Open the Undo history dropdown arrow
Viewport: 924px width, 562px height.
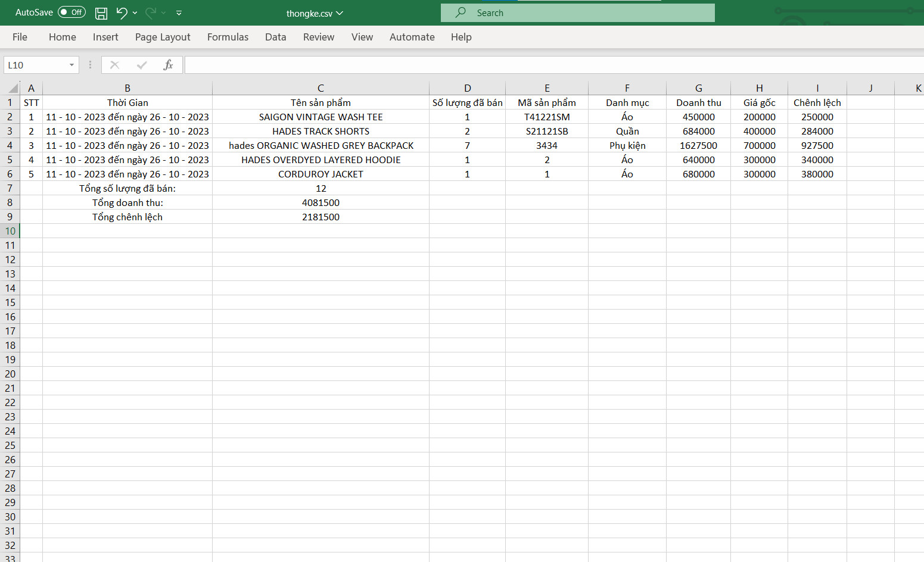pos(135,13)
